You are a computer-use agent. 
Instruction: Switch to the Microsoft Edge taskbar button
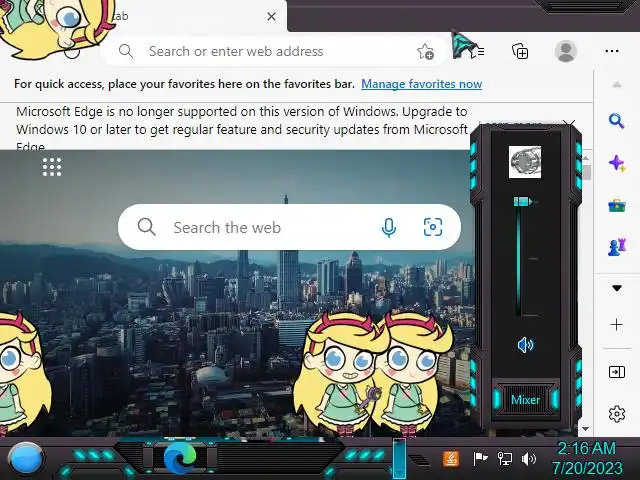point(180,458)
